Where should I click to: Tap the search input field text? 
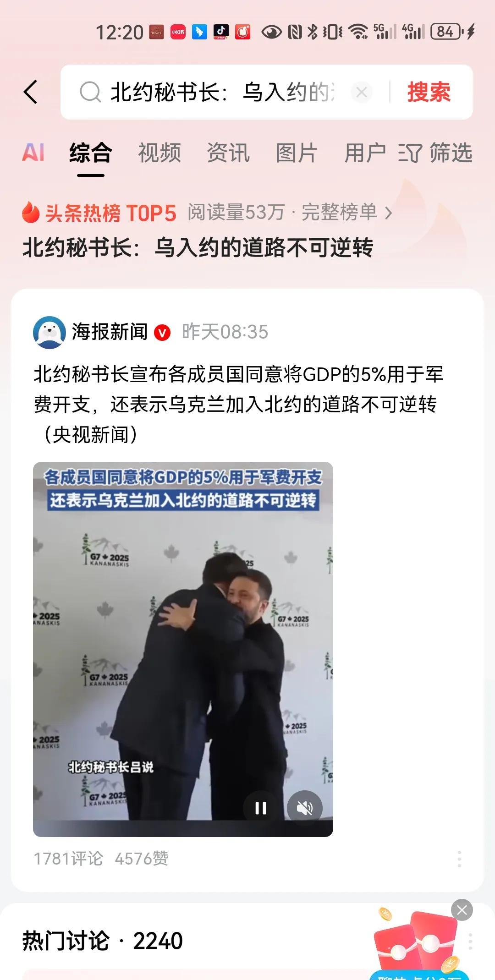pyautogui.click(x=223, y=92)
